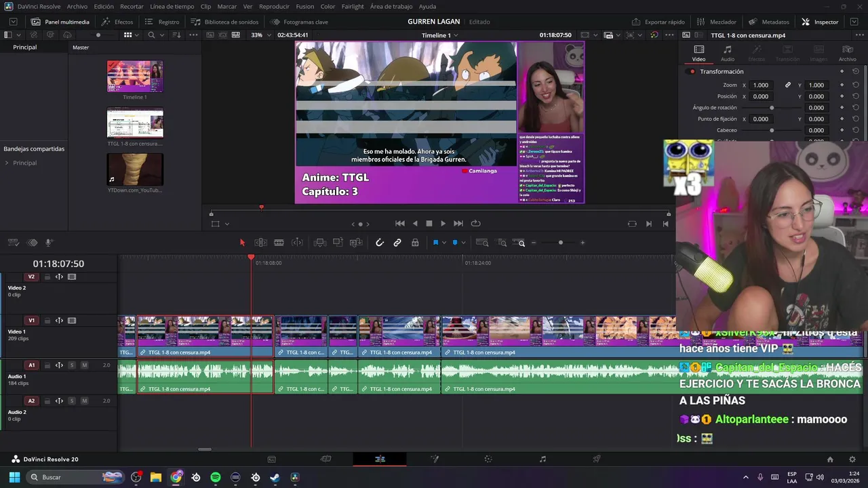This screenshot has width=868, height=488.
Task: Click detail zoom icon
Action: click(502, 243)
